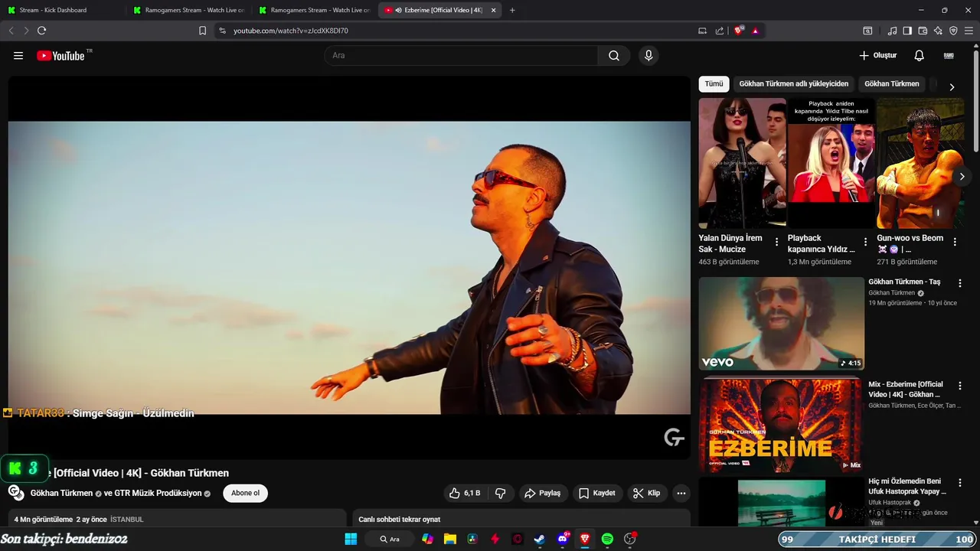The width and height of the screenshot is (980, 551).
Task: Open options for Mix - Ezberime playlist
Action: tap(960, 386)
